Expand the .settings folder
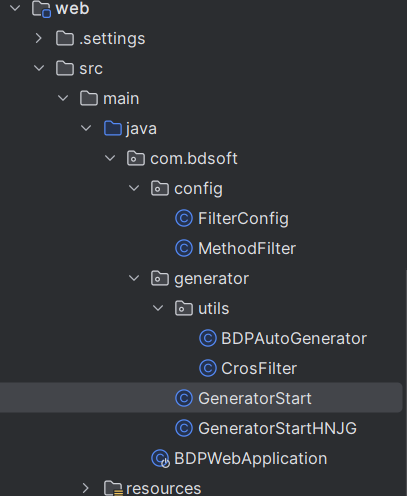The width and height of the screenshot is (407, 496). click(x=39, y=38)
